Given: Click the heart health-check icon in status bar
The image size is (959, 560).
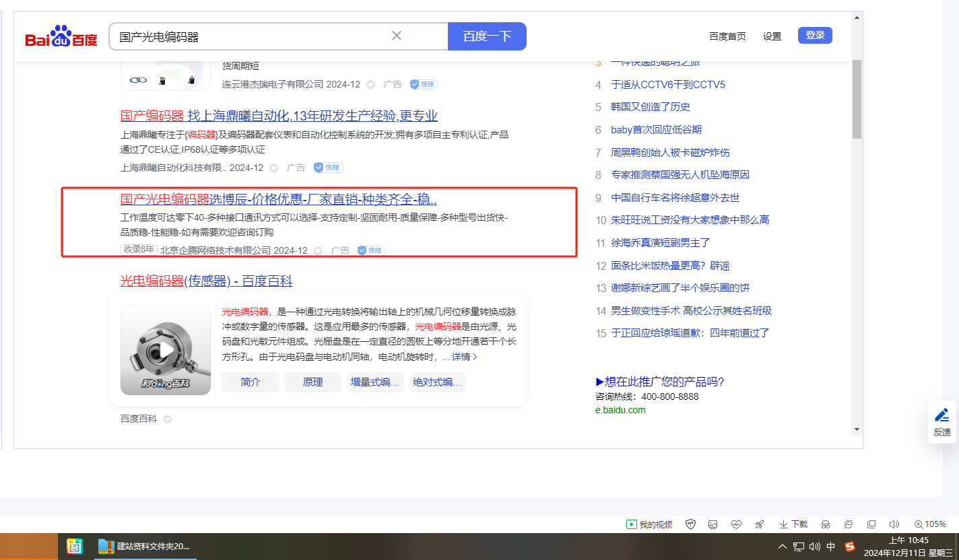Looking at the screenshot, I should (x=736, y=524).
